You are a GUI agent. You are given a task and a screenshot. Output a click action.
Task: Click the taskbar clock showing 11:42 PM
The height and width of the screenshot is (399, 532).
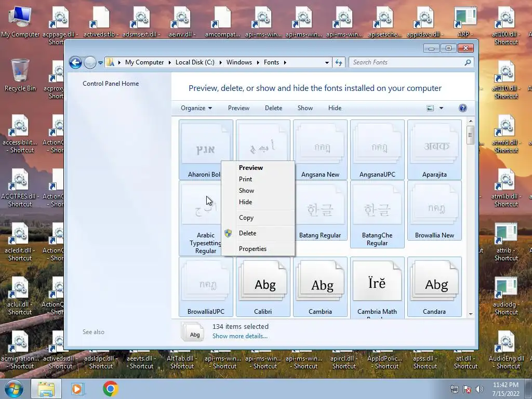point(506,389)
